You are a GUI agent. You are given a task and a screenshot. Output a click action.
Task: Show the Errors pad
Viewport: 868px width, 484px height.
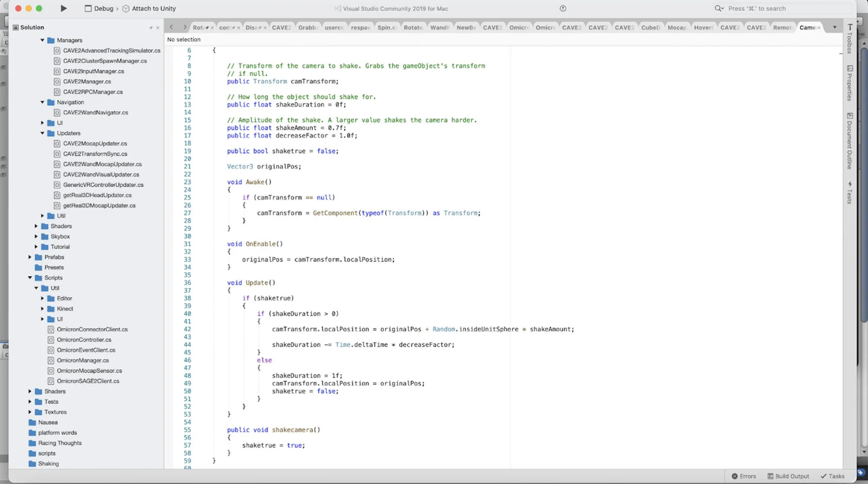[x=744, y=476]
